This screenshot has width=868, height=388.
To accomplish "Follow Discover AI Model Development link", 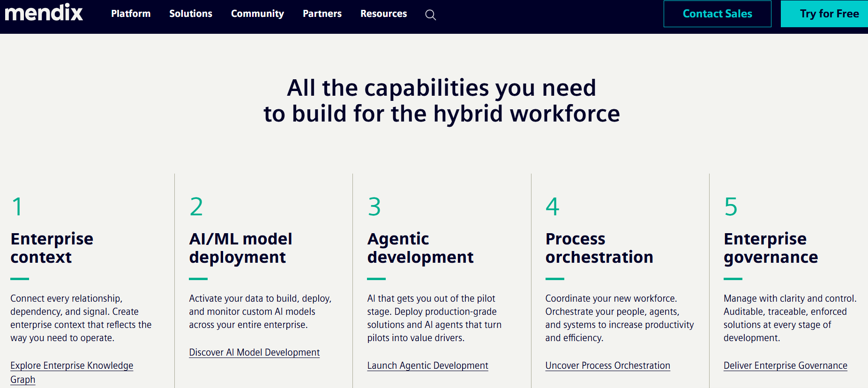I will pos(254,352).
